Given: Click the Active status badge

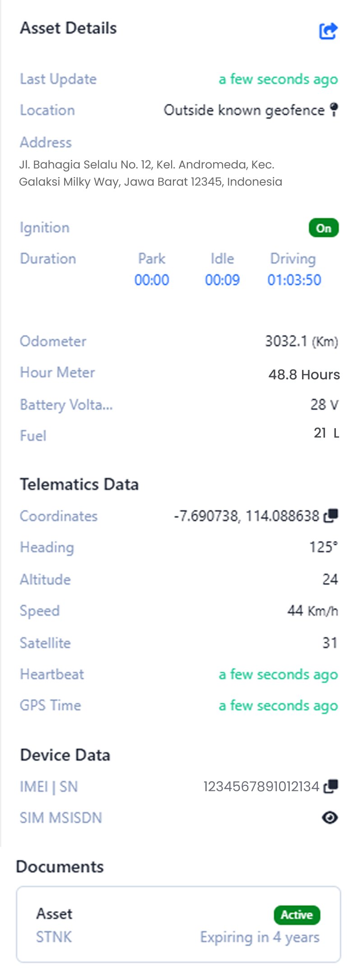Looking at the screenshot, I should pos(297,915).
